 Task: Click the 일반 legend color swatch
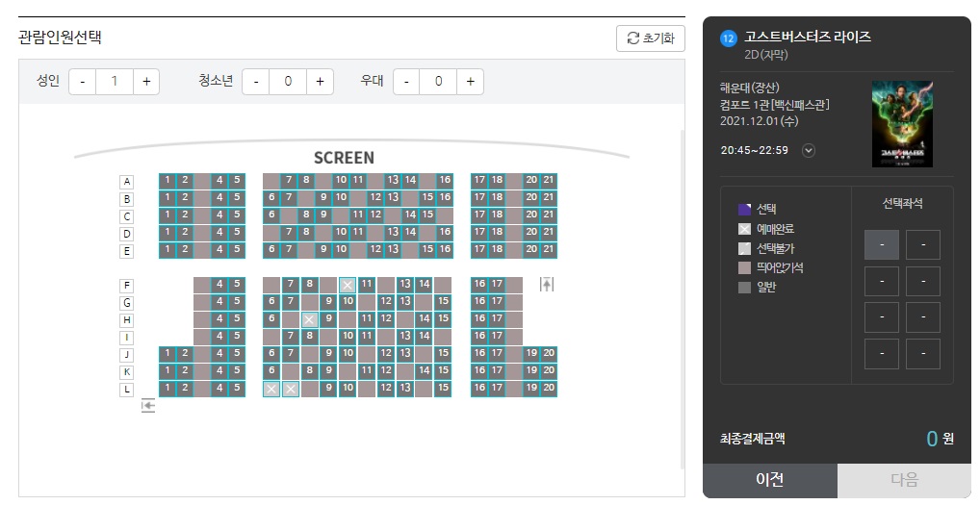(x=744, y=288)
